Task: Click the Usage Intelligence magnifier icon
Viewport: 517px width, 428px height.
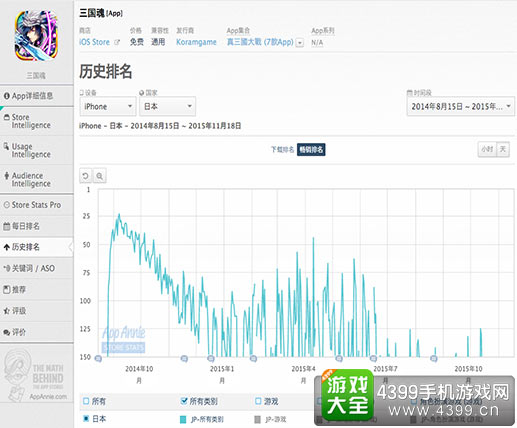Action: [6, 146]
